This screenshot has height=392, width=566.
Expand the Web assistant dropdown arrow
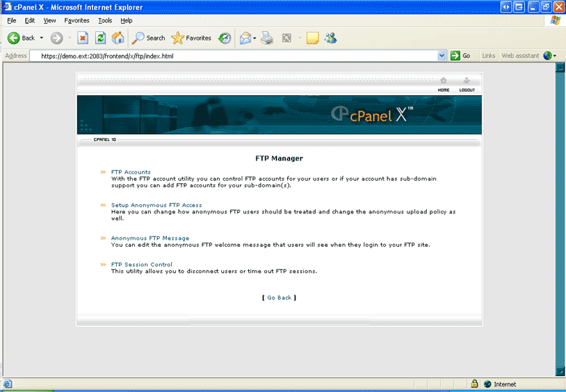[555, 56]
